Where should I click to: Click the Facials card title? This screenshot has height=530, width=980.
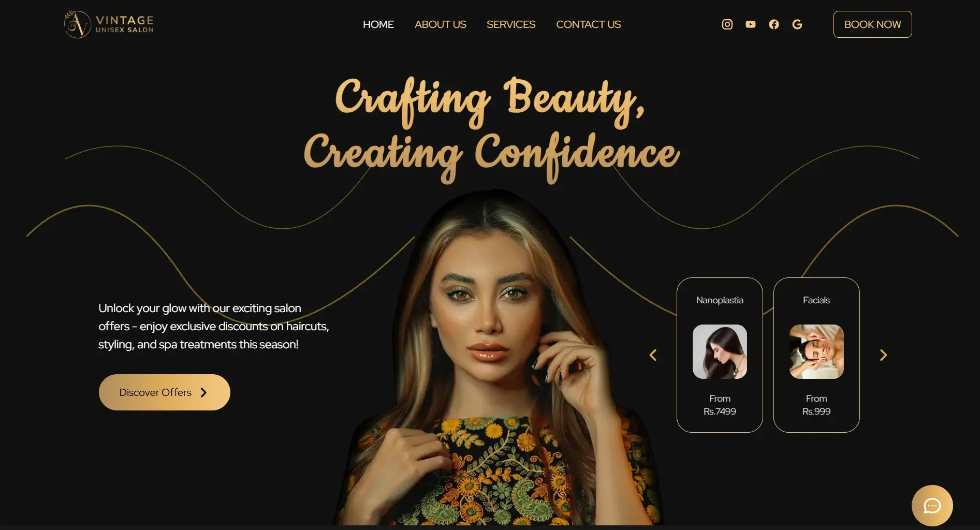click(816, 300)
